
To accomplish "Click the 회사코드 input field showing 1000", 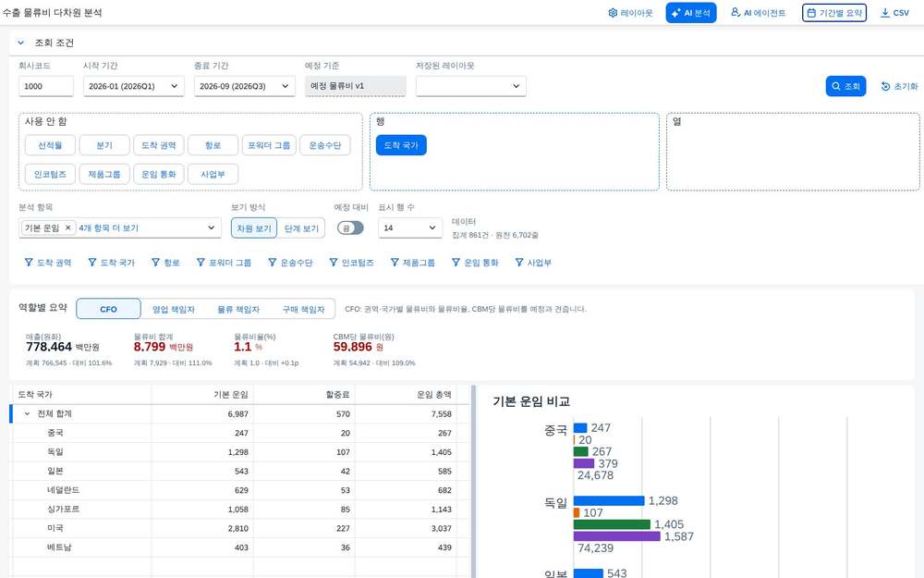I will pos(46,86).
